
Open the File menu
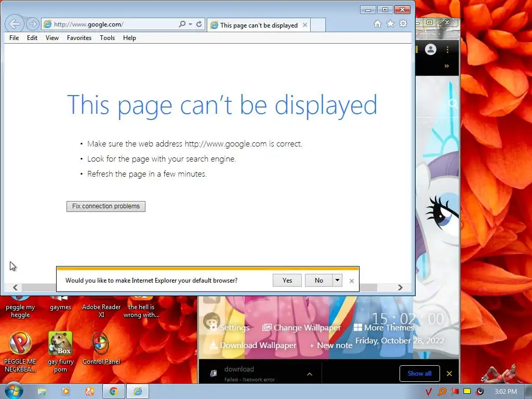14,38
